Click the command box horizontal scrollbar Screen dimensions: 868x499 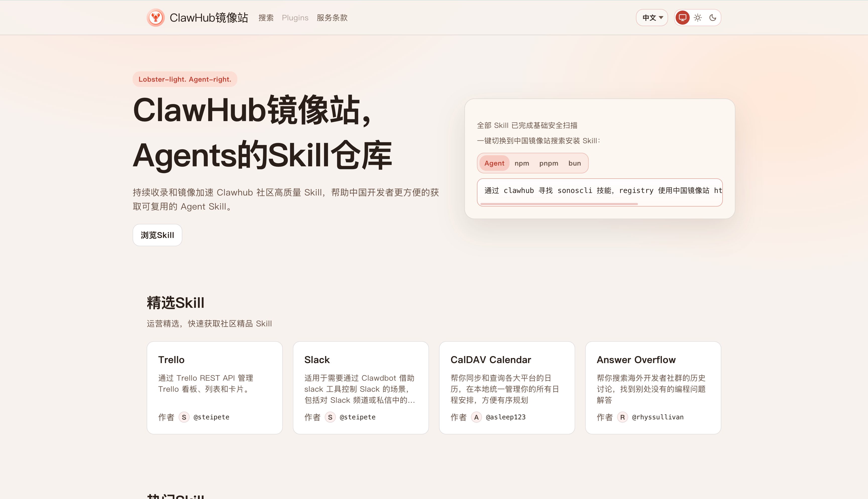pos(559,204)
